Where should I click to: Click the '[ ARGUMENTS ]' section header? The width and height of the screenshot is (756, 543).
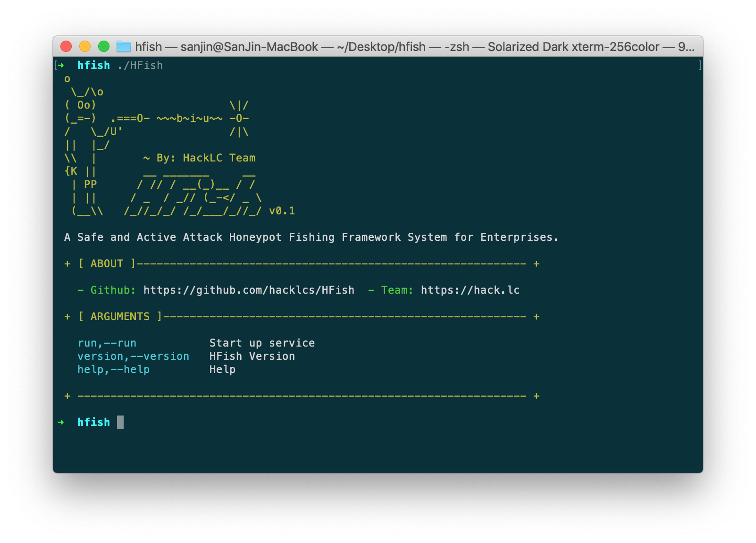click(x=120, y=316)
